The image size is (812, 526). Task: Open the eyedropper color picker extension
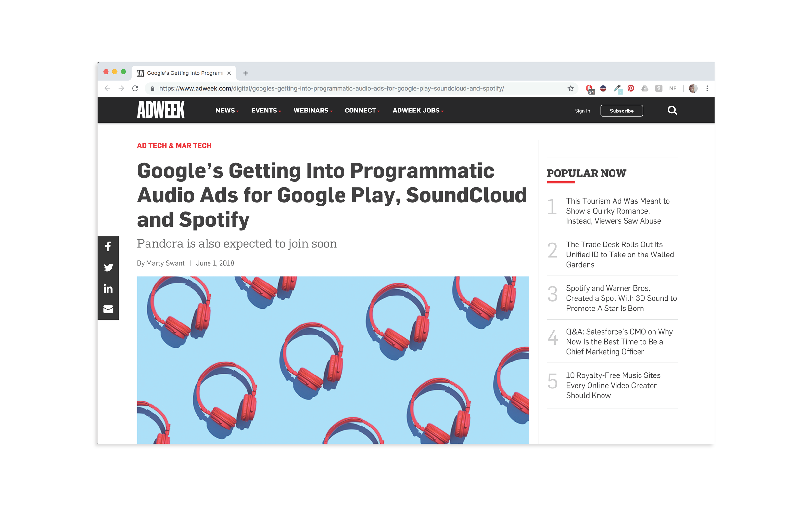tap(617, 89)
